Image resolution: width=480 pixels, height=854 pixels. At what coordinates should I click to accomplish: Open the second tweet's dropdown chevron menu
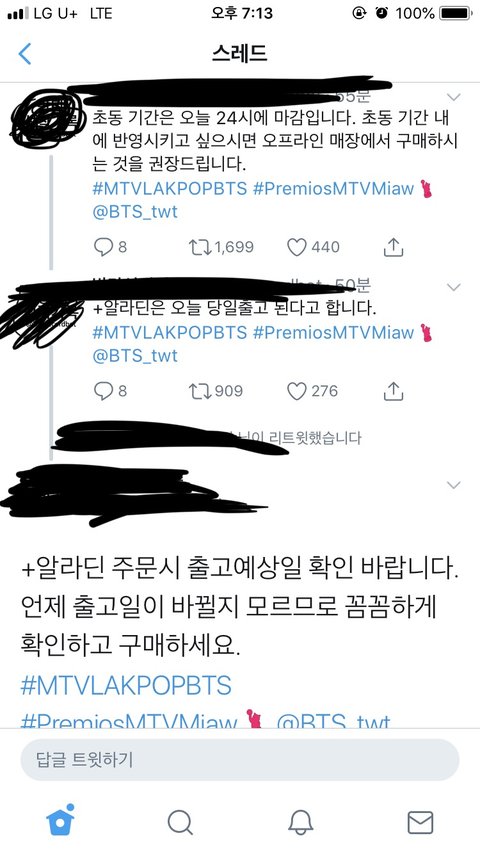click(453, 286)
